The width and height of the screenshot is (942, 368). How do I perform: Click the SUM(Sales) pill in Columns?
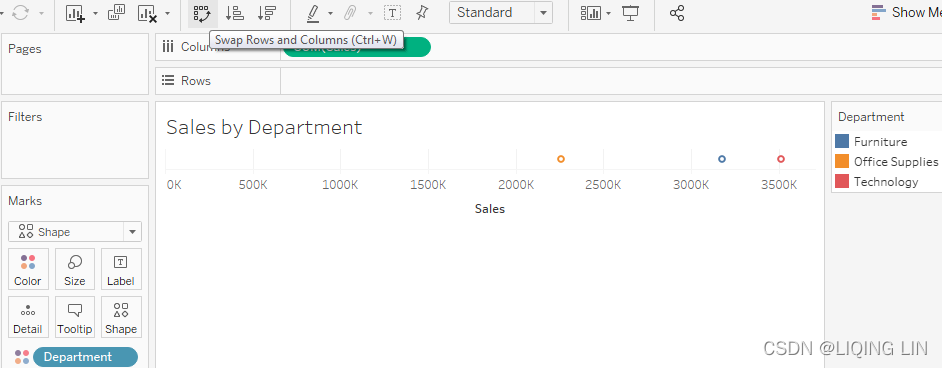356,47
